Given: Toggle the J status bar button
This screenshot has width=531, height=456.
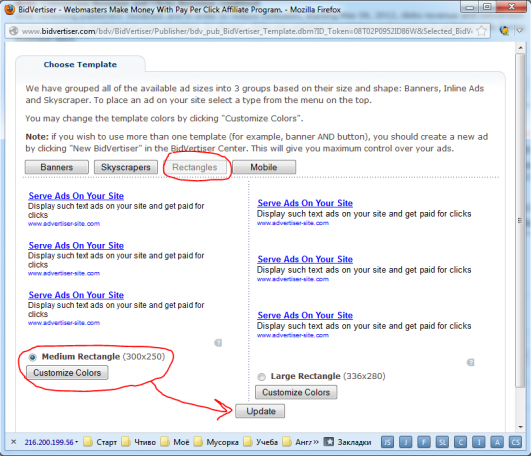Looking at the screenshot, I should click(406, 442).
